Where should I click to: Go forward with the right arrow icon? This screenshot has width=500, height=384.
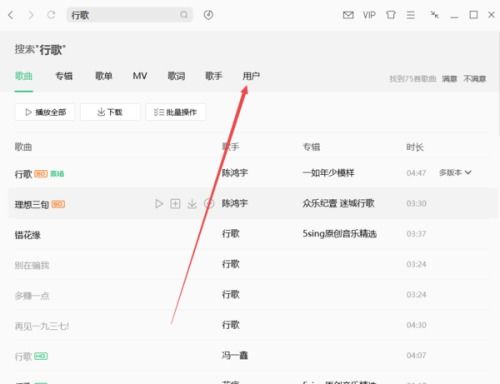tap(31, 15)
